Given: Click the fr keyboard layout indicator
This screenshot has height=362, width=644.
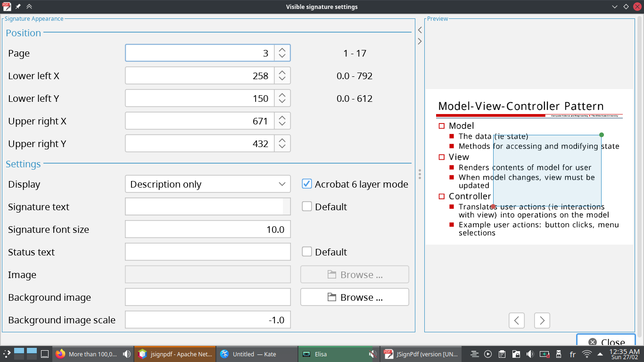Looking at the screenshot, I should pos(572,354).
